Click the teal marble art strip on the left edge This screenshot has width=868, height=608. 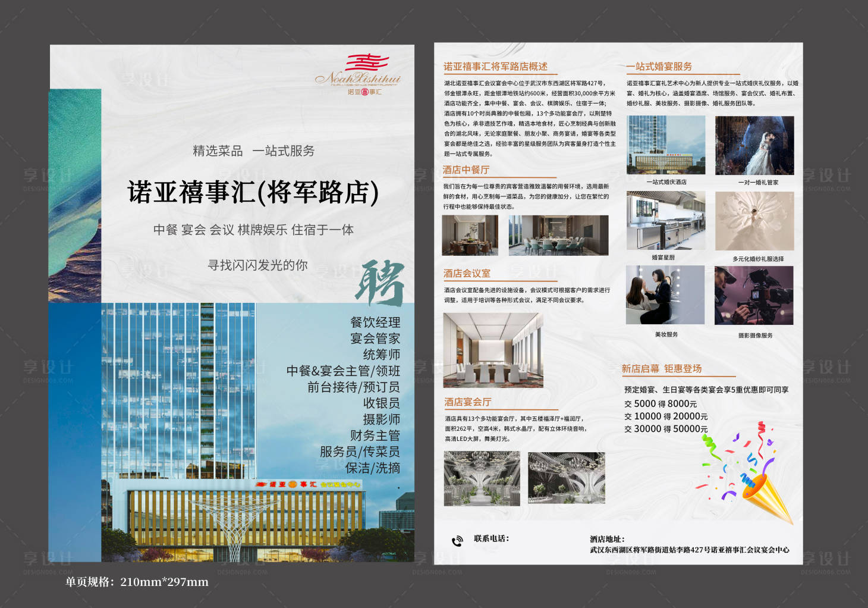75,196
